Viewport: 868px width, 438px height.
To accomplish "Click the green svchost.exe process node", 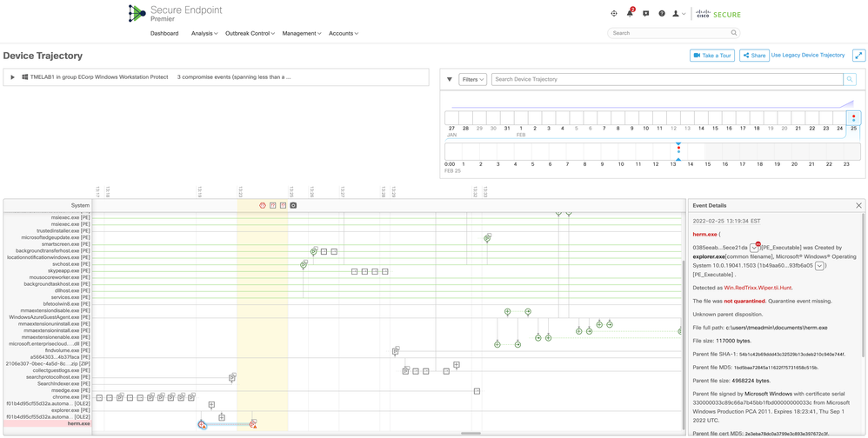I will coord(304,265).
